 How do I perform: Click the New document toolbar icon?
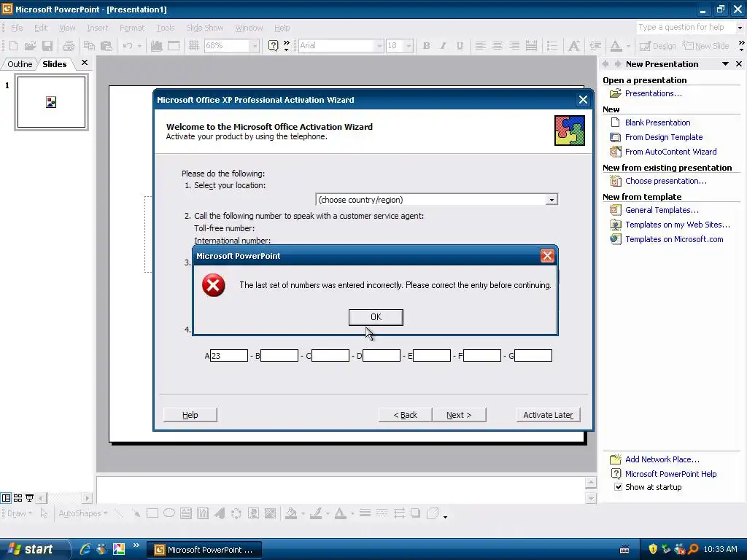click(x=13, y=46)
